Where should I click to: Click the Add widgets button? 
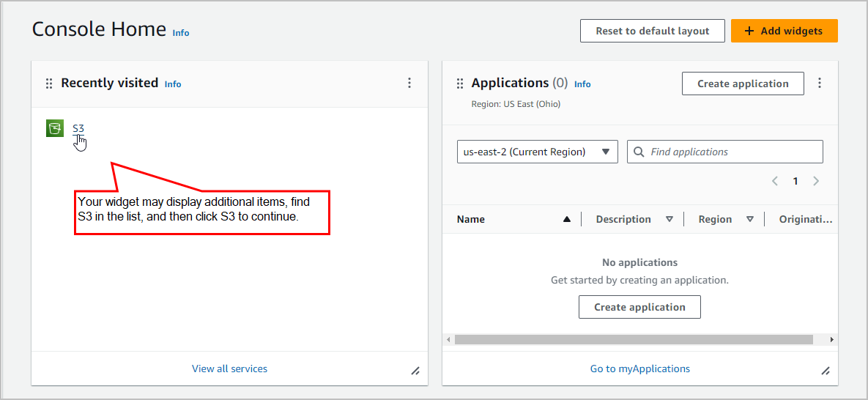784,31
